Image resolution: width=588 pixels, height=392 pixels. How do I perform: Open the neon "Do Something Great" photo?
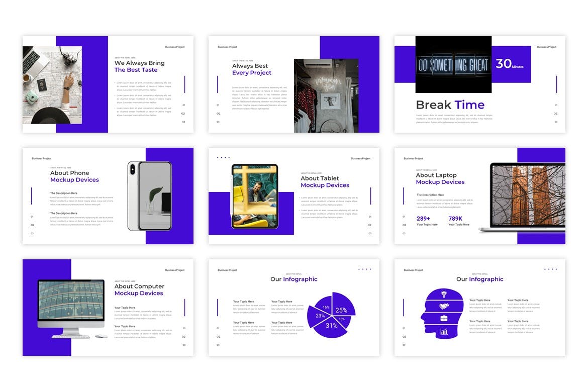(453, 64)
